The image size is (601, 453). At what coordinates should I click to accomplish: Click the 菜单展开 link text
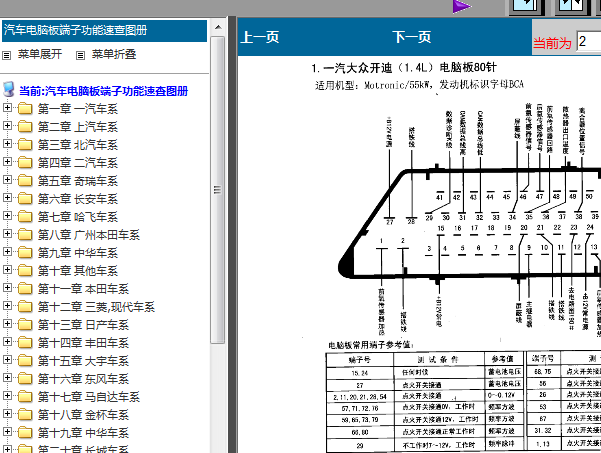click(40, 54)
